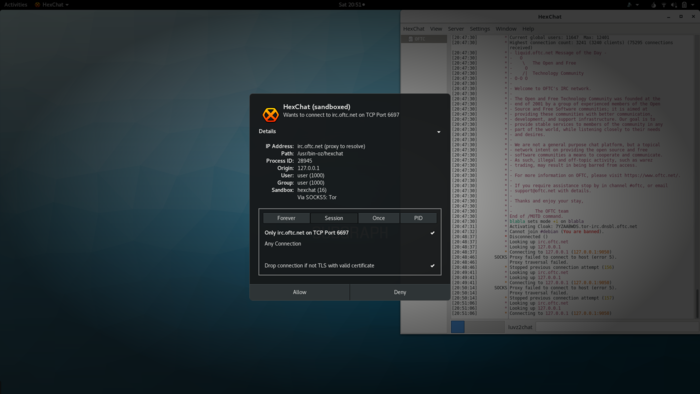Click the user tray icon in top bar
The width and height of the screenshot is (700, 394).
coord(629,4)
